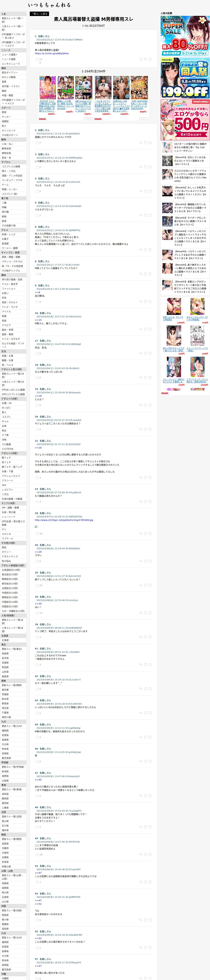Viewport: 210px width, 980px height.
Task: Click the trash icon on post 21
Action: point(145,477)
